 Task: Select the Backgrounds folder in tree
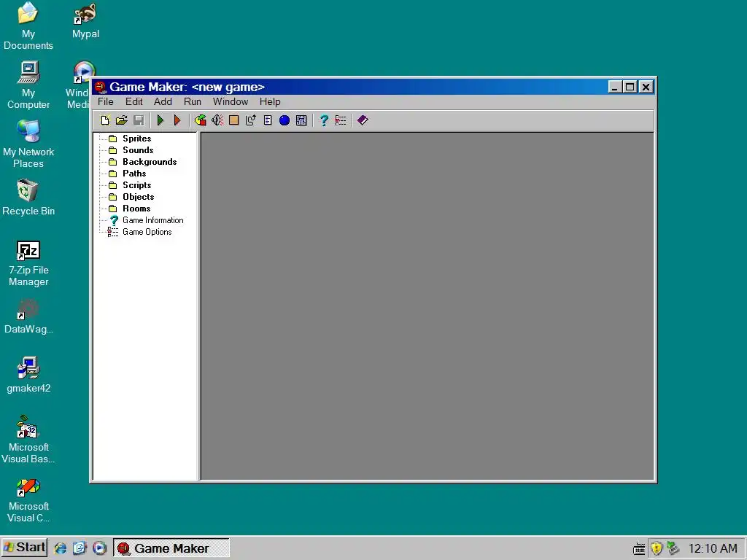pos(150,162)
